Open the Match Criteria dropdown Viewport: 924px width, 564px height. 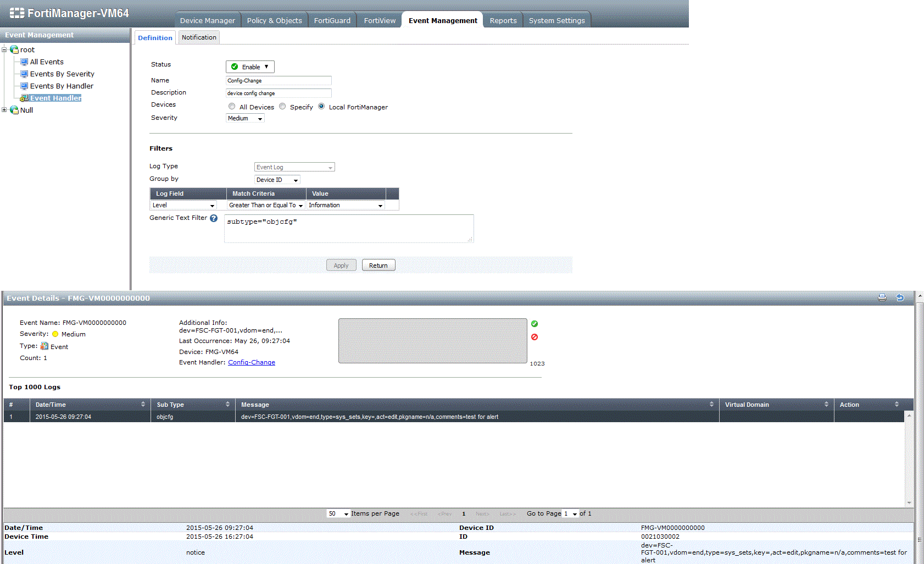coord(266,205)
